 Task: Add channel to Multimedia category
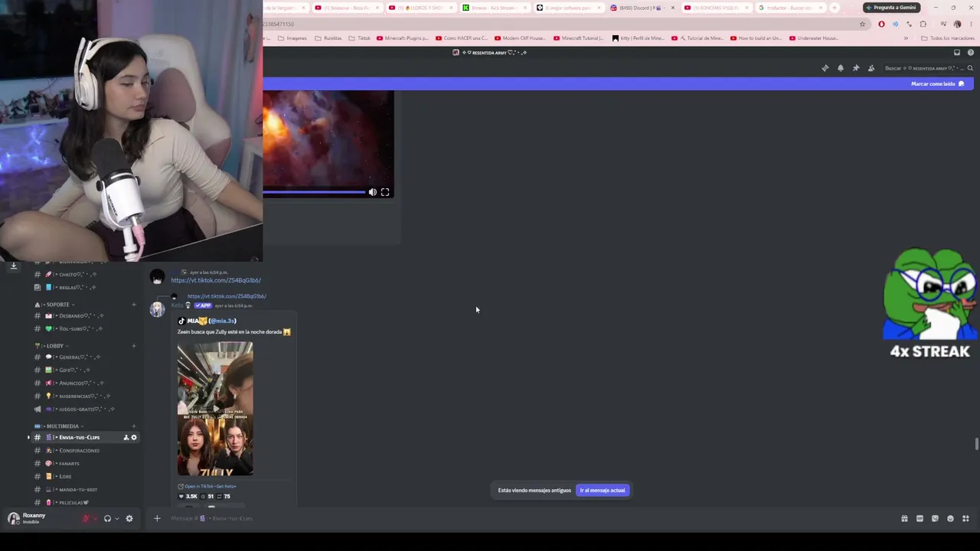133,426
